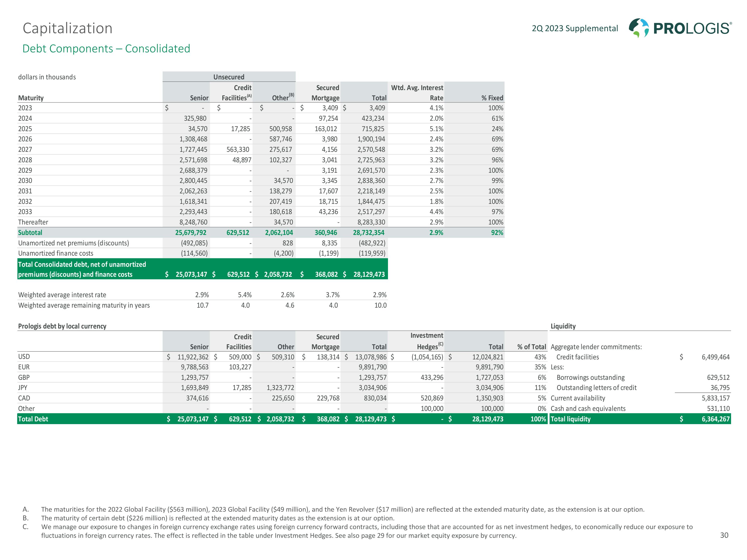Click the 2027 maturity row label
This screenshot has width=747, height=560.
click(25, 150)
